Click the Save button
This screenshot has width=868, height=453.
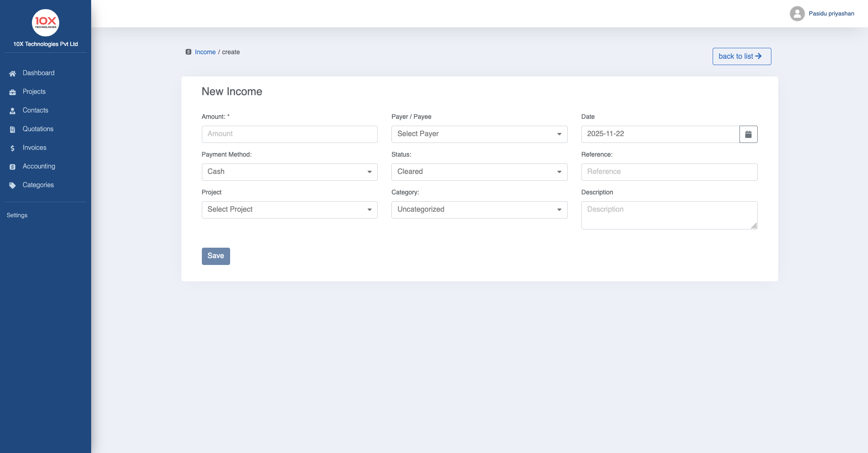[216, 256]
